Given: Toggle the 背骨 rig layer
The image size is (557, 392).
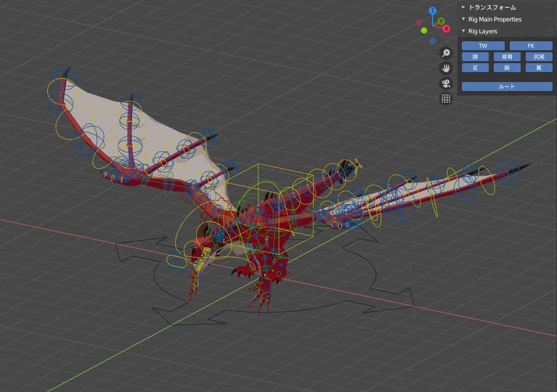Looking at the screenshot, I should (508, 57).
